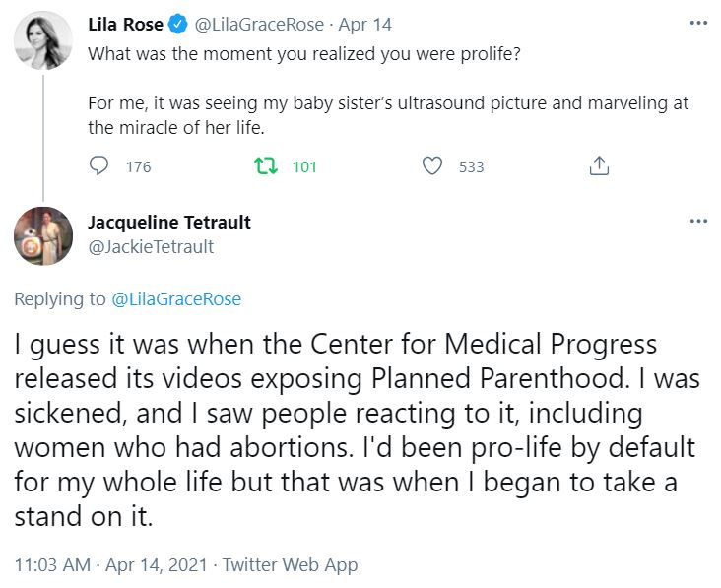Open more options on Jacqueline Tetrault's reply

coord(698,221)
